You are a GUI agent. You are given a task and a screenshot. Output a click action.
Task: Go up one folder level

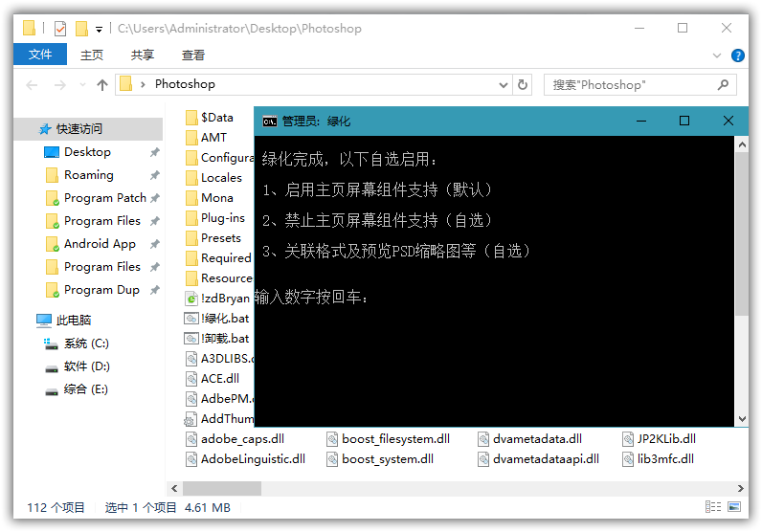[x=102, y=85]
